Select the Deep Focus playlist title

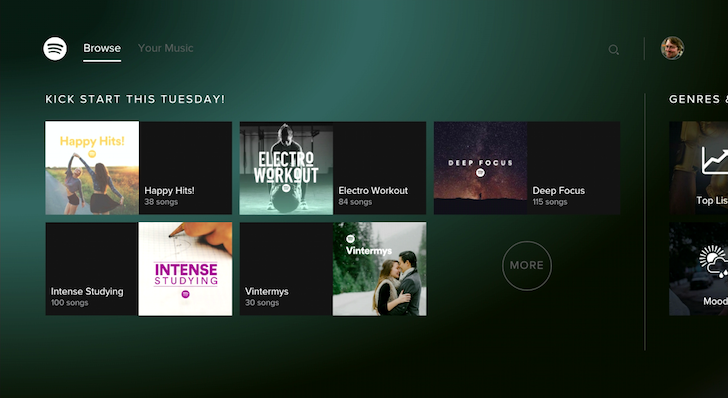(x=559, y=190)
